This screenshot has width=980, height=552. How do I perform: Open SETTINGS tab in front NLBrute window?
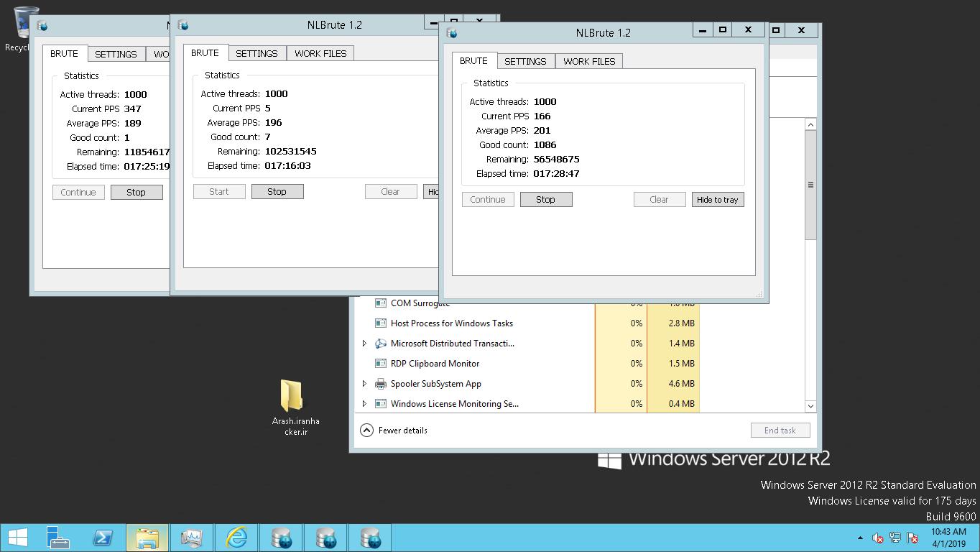coord(525,61)
